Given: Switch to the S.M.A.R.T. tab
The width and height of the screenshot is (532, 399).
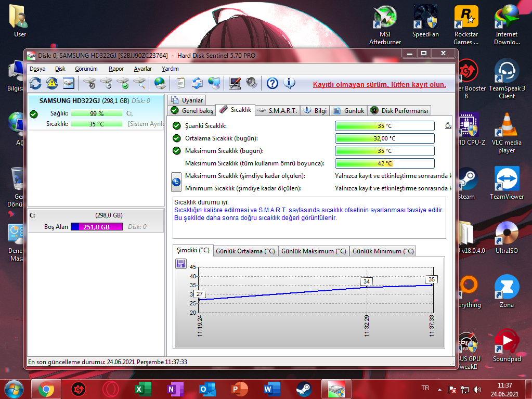Looking at the screenshot, I should (x=277, y=111).
